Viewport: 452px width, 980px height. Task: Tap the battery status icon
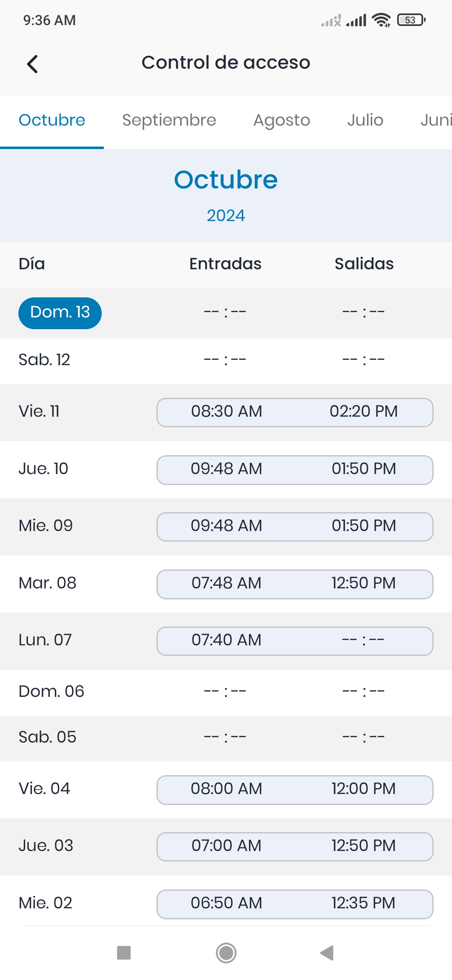point(411,20)
